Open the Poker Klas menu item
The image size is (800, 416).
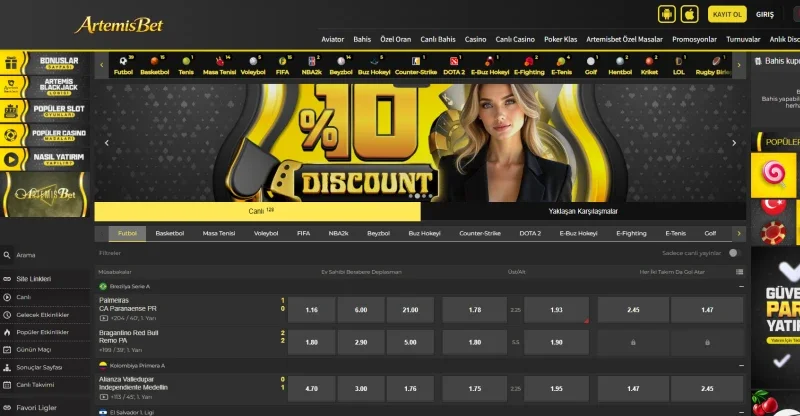click(560, 39)
